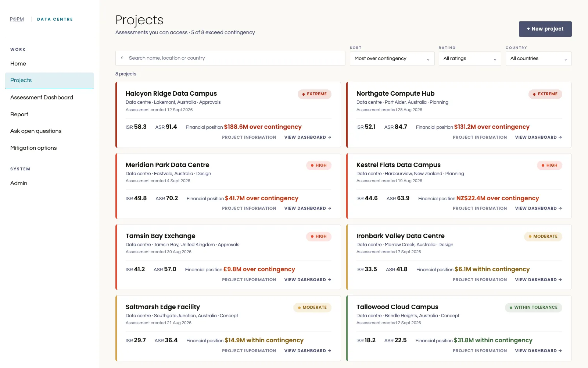Open project information for Tallowood Cloud Campus
The width and height of the screenshot is (588, 368).
[x=480, y=351]
